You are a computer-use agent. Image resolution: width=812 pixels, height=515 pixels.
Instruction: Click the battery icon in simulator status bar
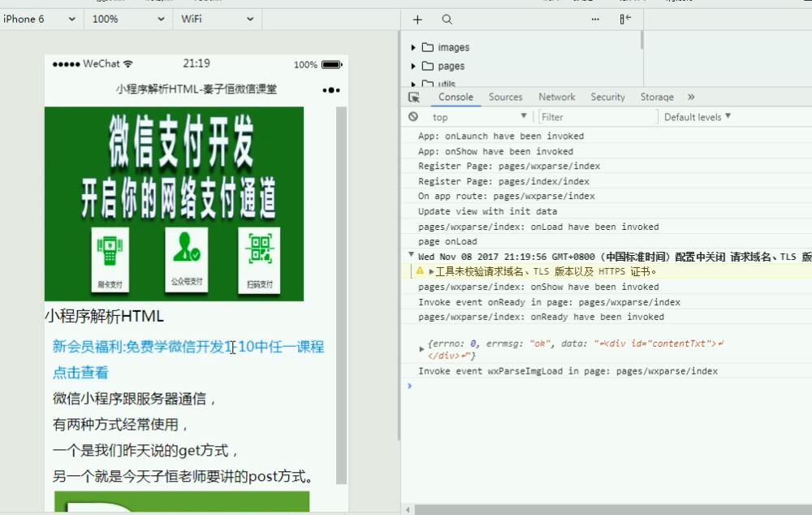[x=332, y=65]
